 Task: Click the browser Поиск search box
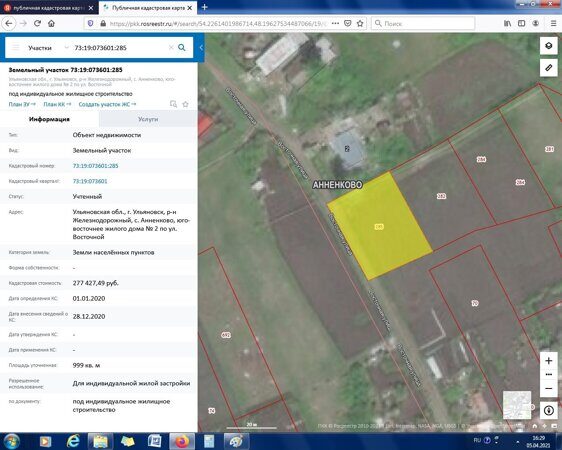423,23
